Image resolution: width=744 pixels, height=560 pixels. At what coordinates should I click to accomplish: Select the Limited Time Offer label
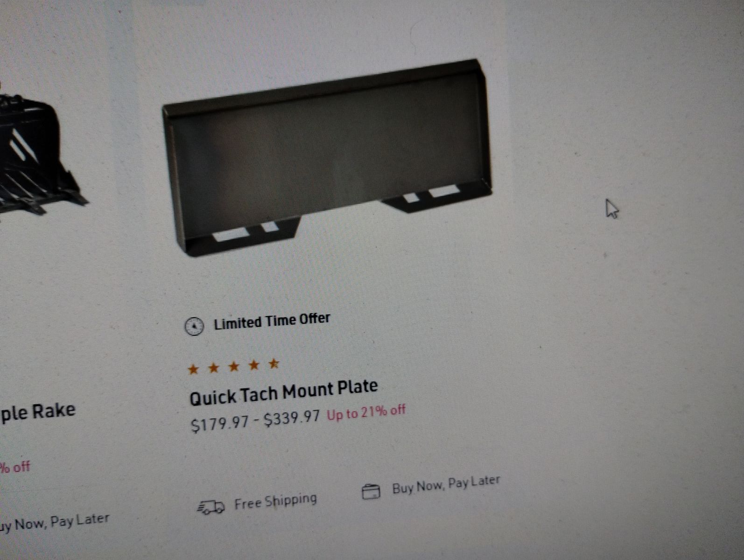coord(272,321)
